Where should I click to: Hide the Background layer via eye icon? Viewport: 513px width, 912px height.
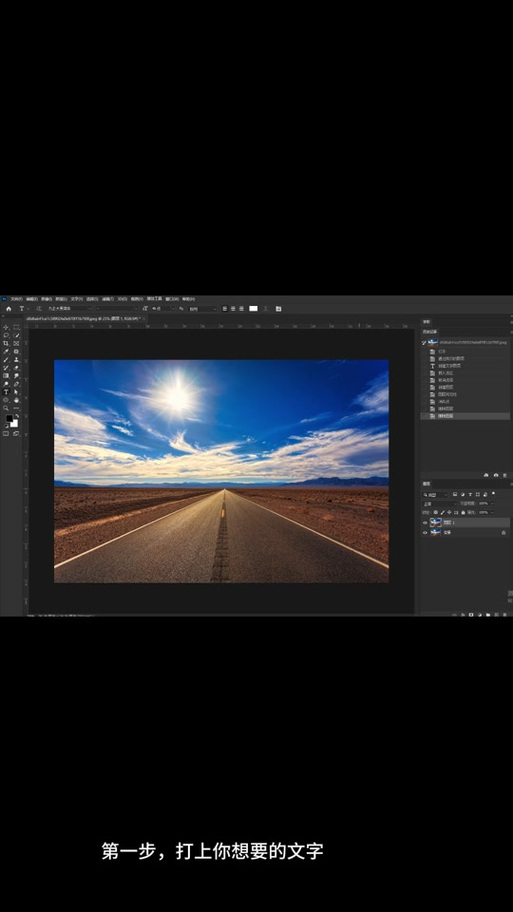tap(425, 533)
